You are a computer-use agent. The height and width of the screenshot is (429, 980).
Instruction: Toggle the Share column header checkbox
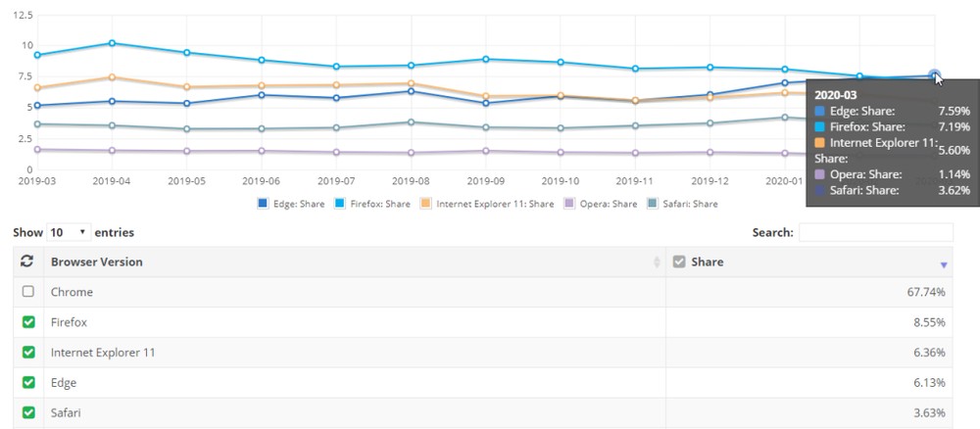tap(678, 262)
